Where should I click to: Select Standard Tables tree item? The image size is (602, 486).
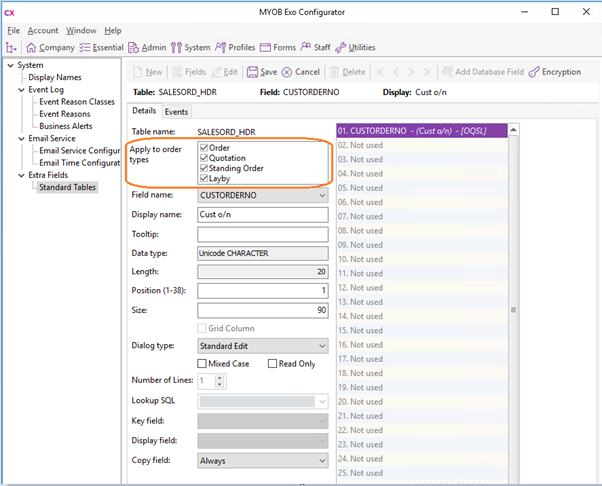[67, 187]
